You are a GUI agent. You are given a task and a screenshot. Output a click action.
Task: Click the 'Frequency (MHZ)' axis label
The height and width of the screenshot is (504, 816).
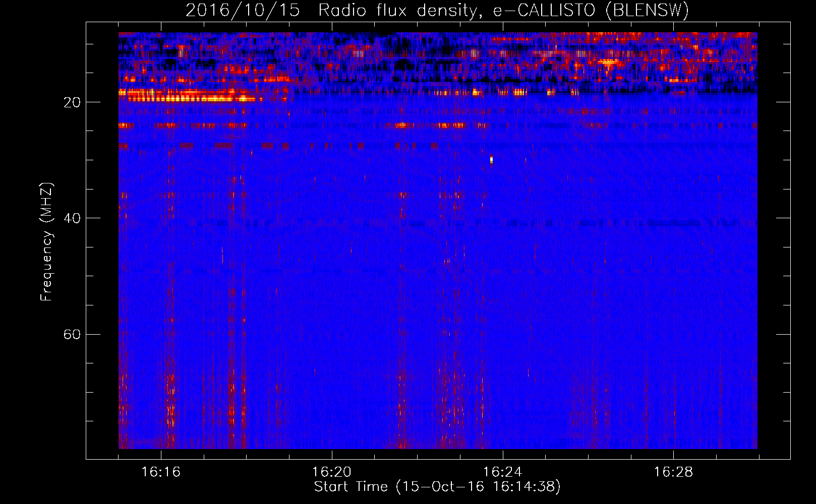tap(46, 242)
